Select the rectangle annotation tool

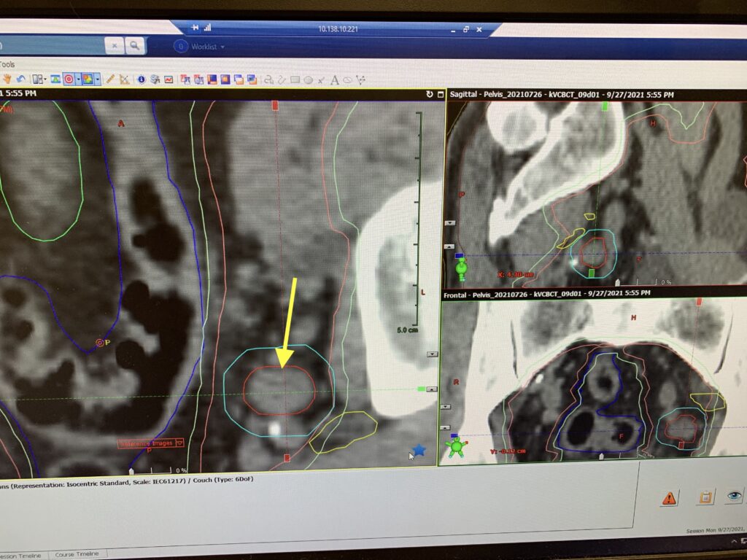point(295,79)
